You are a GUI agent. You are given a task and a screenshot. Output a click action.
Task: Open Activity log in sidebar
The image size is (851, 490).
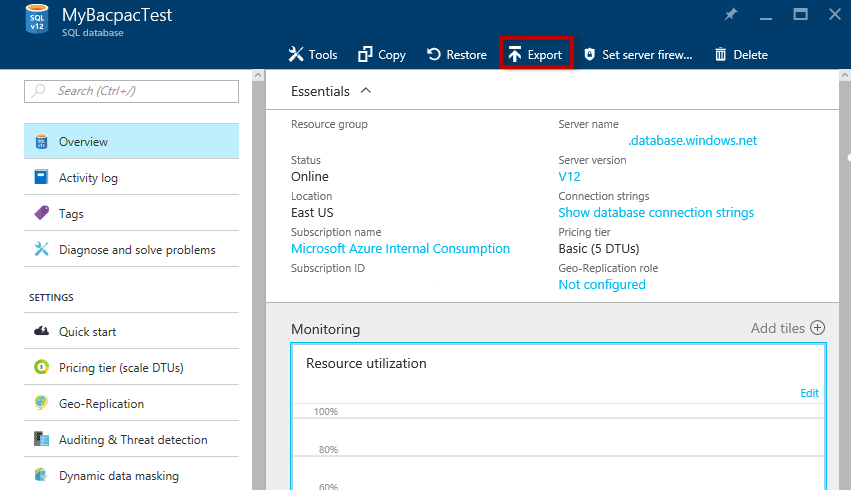pos(88,178)
